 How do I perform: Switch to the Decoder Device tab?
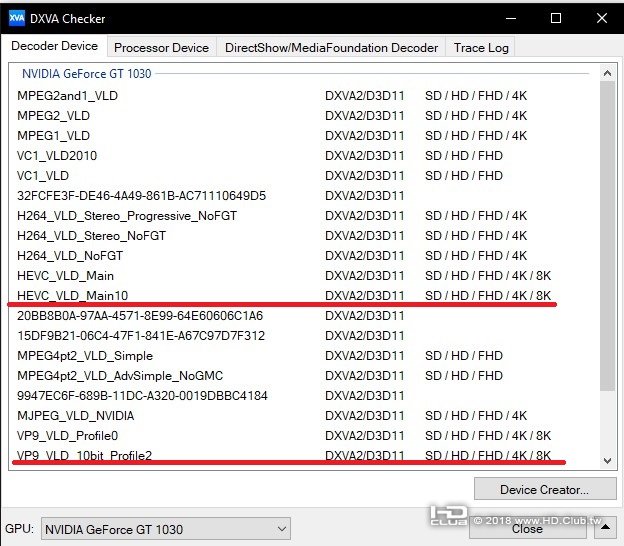coord(55,46)
